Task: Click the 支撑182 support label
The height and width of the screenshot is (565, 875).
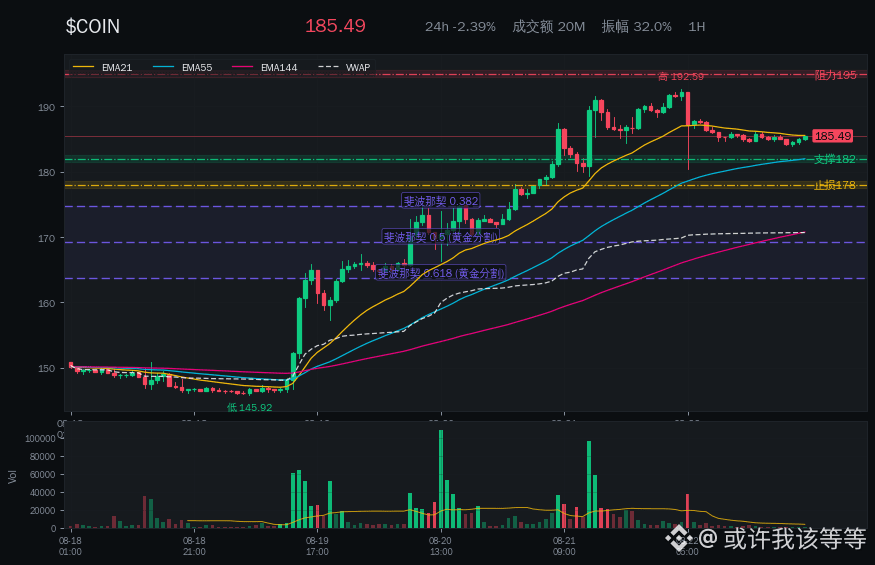Action: [x=834, y=159]
